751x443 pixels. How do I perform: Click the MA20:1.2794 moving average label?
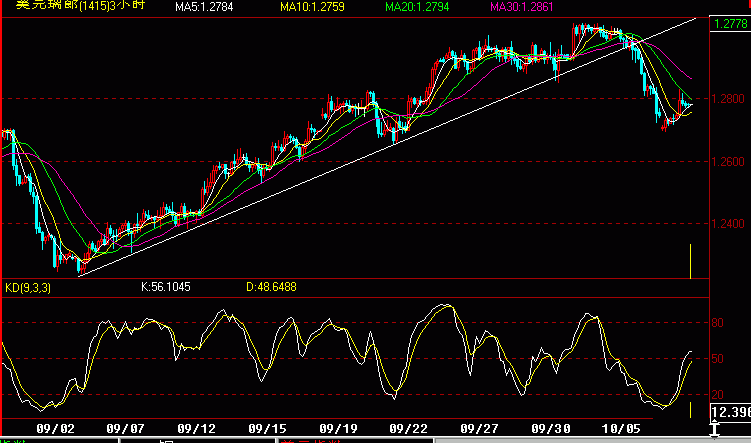[x=417, y=7]
